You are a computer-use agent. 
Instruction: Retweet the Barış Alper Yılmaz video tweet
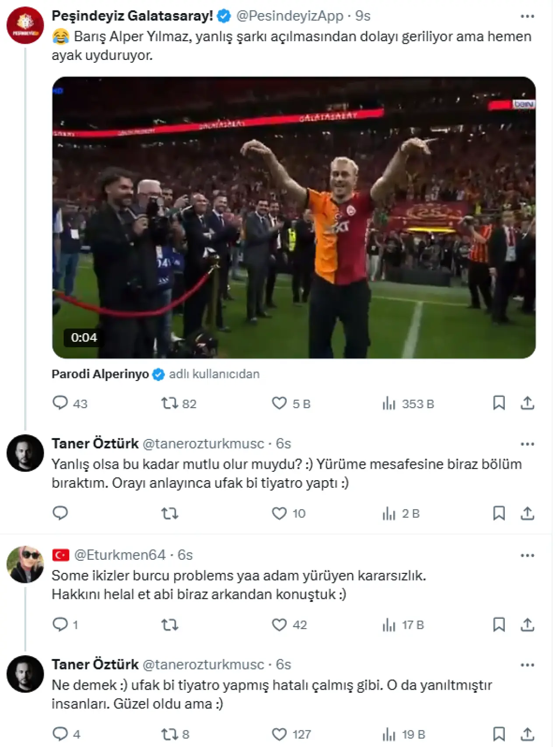click(170, 403)
